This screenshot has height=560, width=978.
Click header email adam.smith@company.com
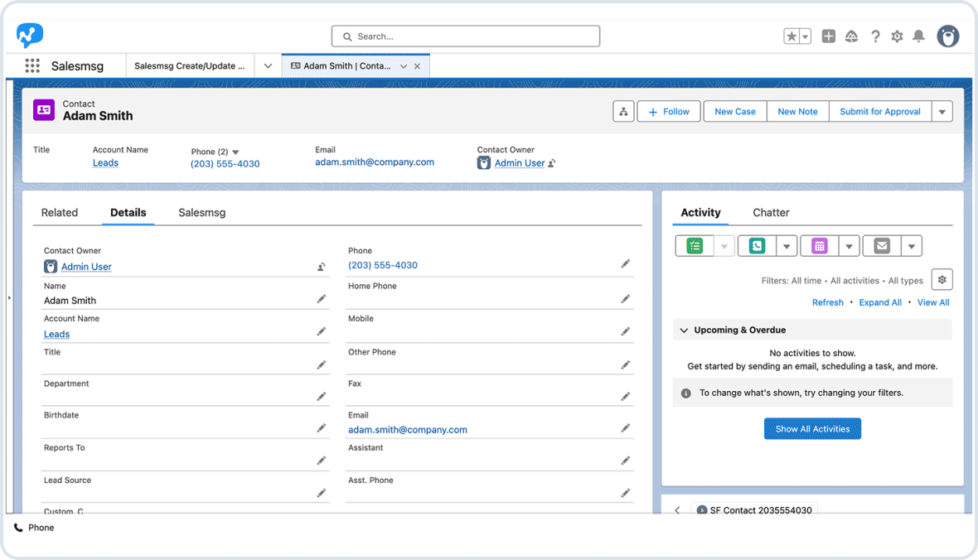(x=375, y=162)
